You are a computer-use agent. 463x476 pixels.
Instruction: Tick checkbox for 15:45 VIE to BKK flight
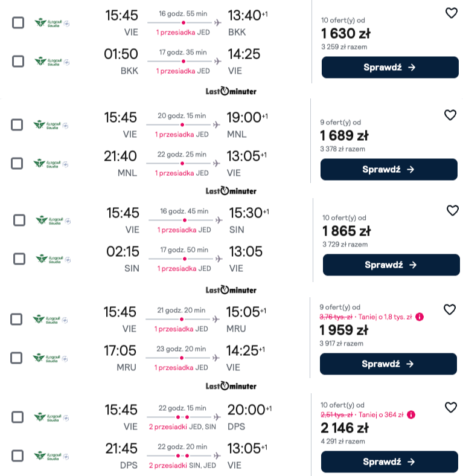pos(18,23)
